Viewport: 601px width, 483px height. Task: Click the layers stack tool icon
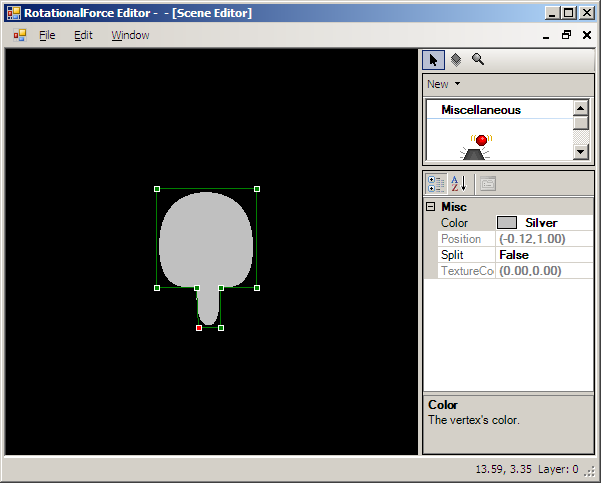455,60
